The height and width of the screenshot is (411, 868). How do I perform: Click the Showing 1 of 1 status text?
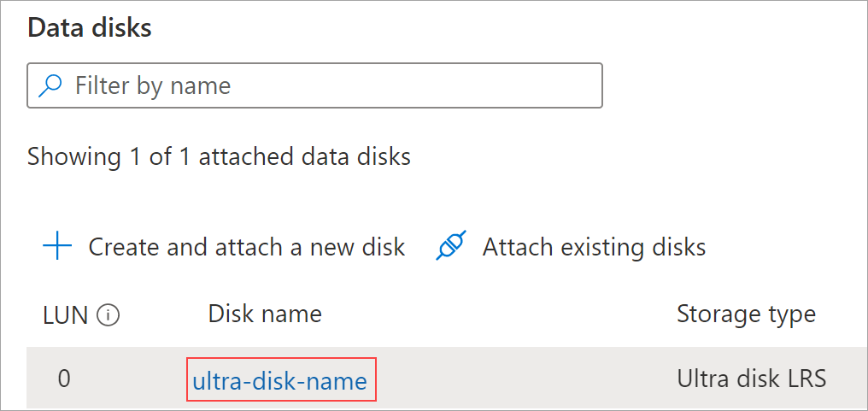[x=219, y=157]
